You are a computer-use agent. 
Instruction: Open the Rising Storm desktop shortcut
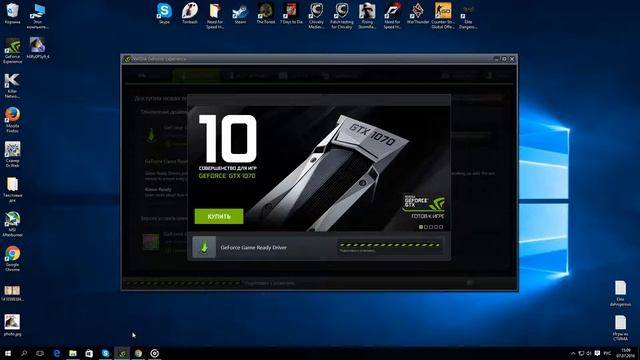click(367, 16)
